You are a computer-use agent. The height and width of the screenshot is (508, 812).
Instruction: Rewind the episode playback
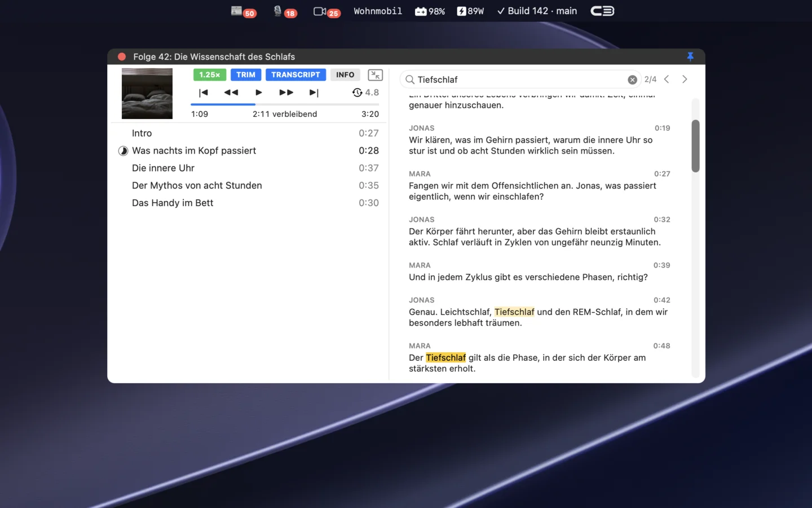pyautogui.click(x=231, y=93)
